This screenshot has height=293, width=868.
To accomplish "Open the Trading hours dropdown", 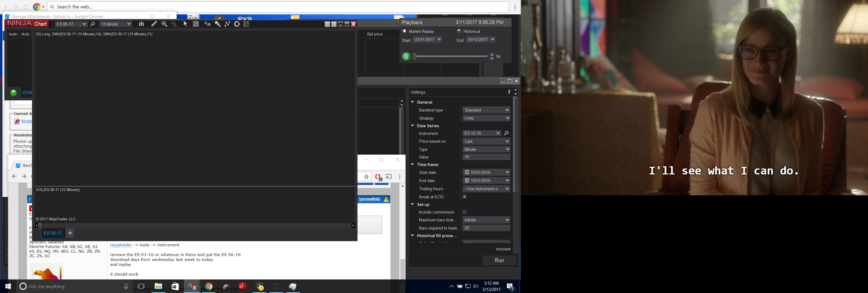I will pyautogui.click(x=486, y=189).
